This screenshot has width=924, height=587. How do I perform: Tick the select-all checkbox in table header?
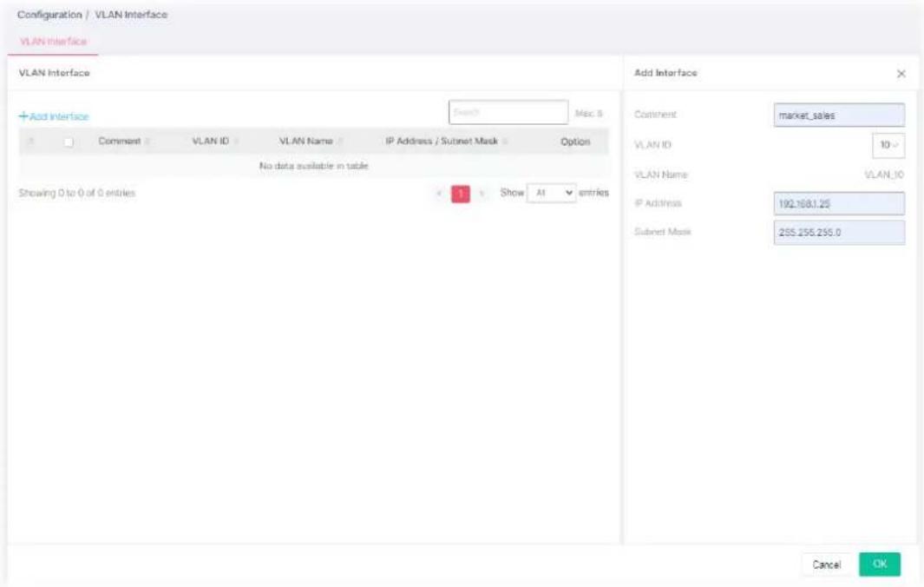69,142
